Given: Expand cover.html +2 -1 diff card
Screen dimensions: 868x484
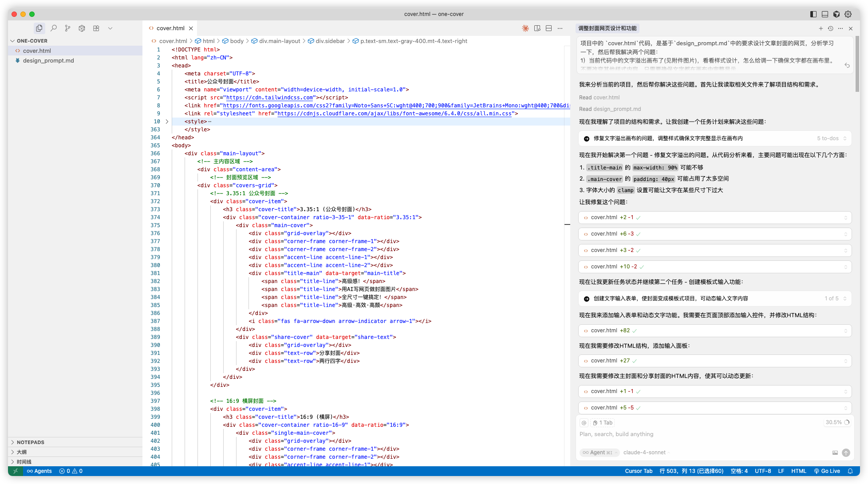Looking at the screenshot, I should [714, 217].
